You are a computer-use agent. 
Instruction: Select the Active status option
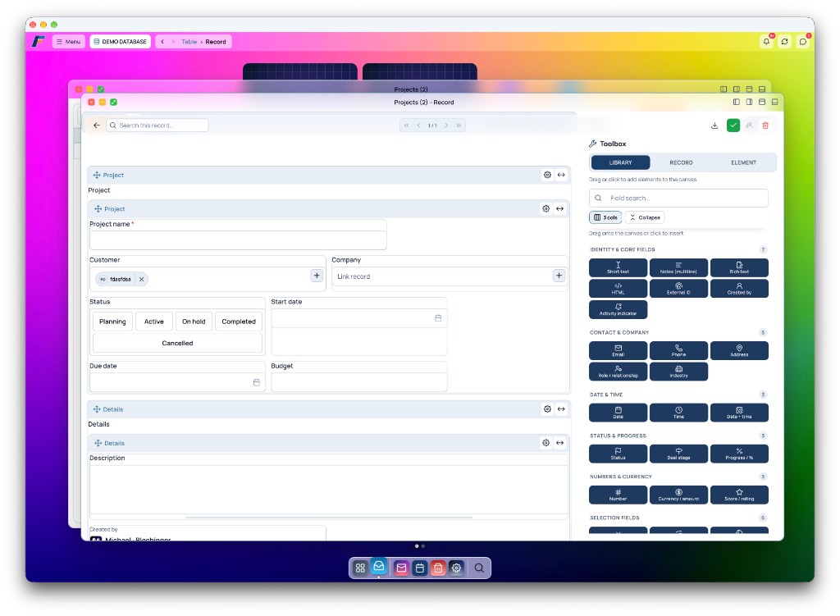153,322
